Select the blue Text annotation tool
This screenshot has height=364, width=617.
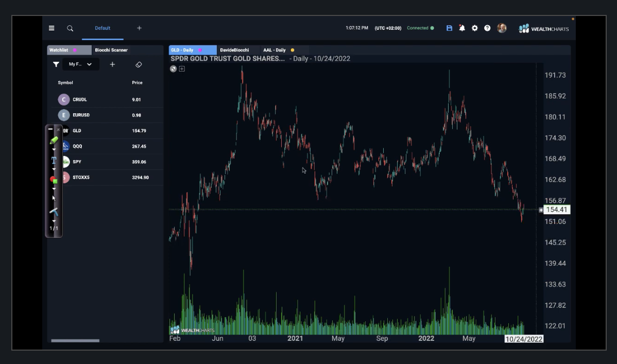coord(54,160)
